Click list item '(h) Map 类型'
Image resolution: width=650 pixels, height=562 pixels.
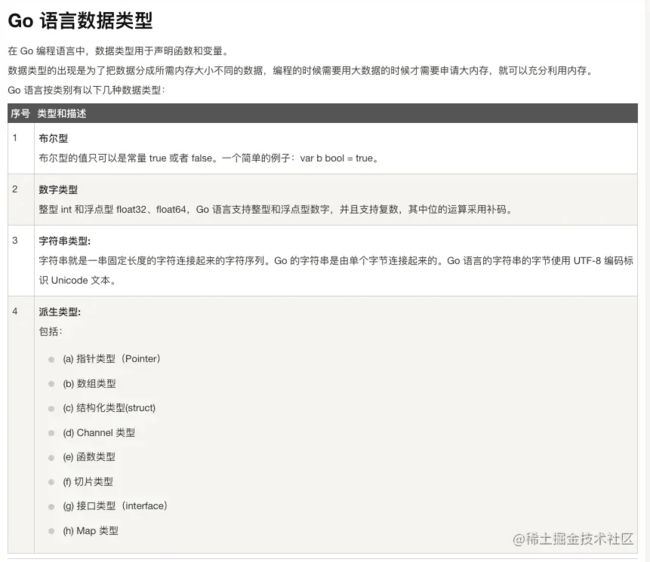click(x=90, y=531)
